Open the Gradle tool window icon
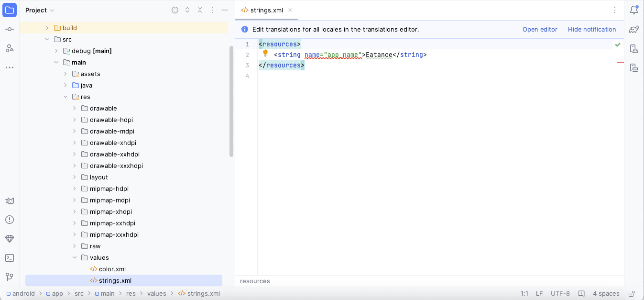The width and height of the screenshot is (644, 300). (634, 29)
